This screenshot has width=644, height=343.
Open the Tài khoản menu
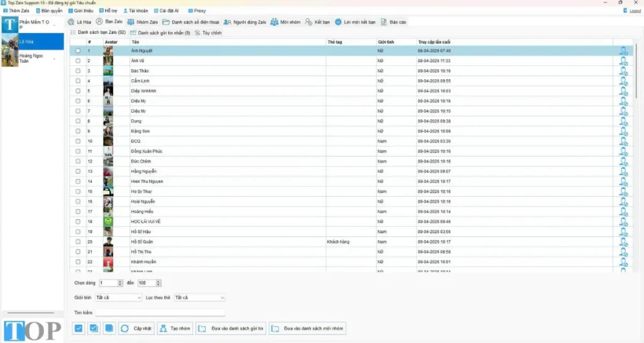click(x=136, y=11)
